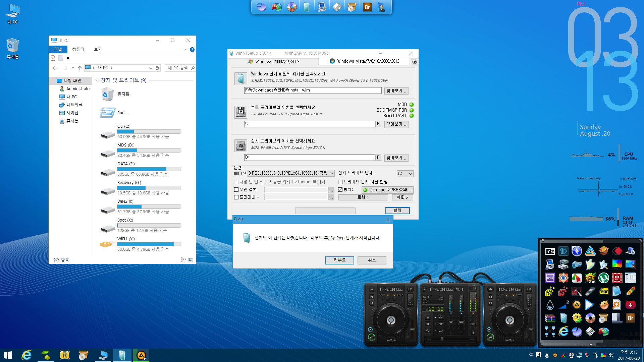Open CPU-Z from the launcher panel
Image resolution: width=644 pixels, height=362 pixels.
click(x=550, y=278)
